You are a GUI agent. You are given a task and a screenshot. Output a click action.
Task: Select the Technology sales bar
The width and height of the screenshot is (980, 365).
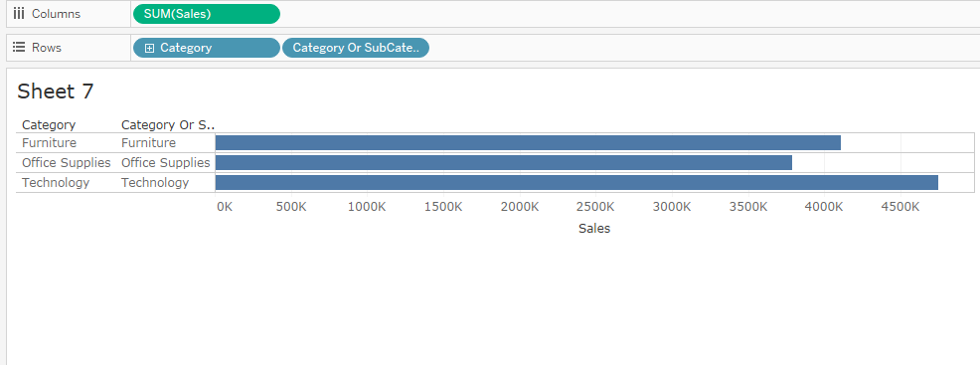coord(576,183)
